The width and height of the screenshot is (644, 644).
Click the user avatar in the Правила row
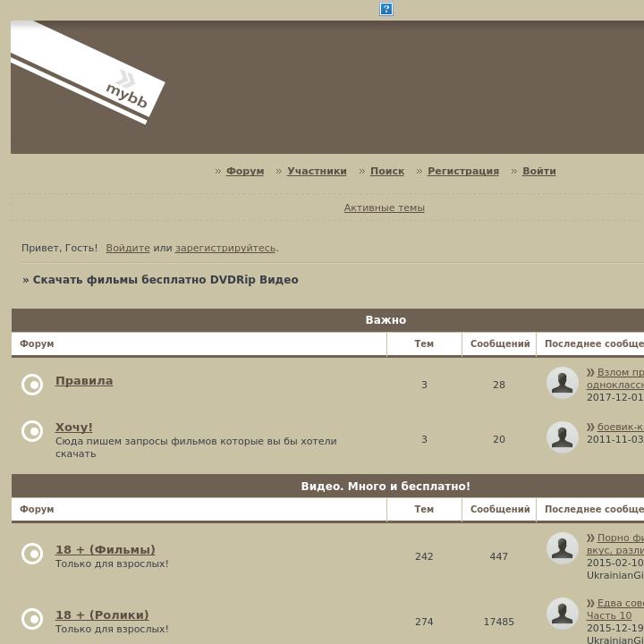563,383
